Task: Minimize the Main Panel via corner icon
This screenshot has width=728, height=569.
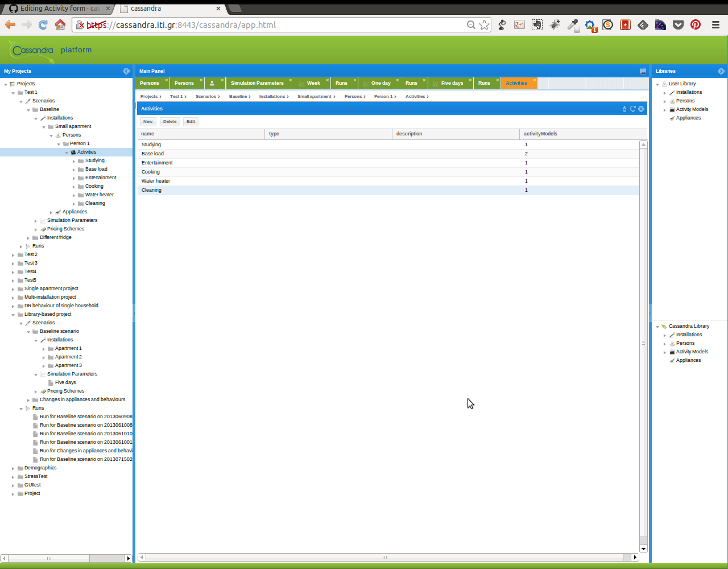Action: point(643,71)
